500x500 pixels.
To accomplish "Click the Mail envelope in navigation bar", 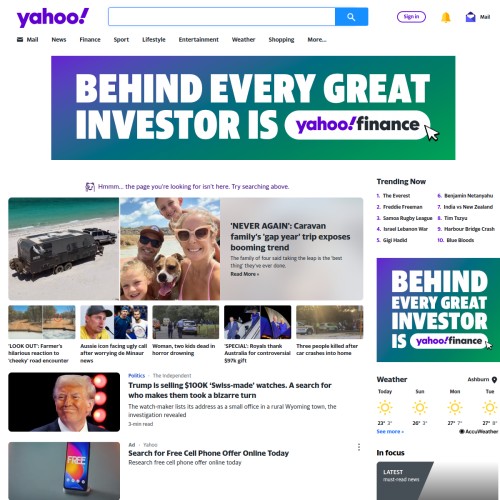I will 20,39.
